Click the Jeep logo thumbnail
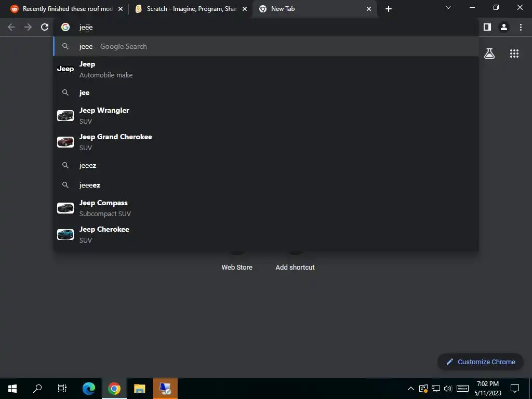 point(65,69)
